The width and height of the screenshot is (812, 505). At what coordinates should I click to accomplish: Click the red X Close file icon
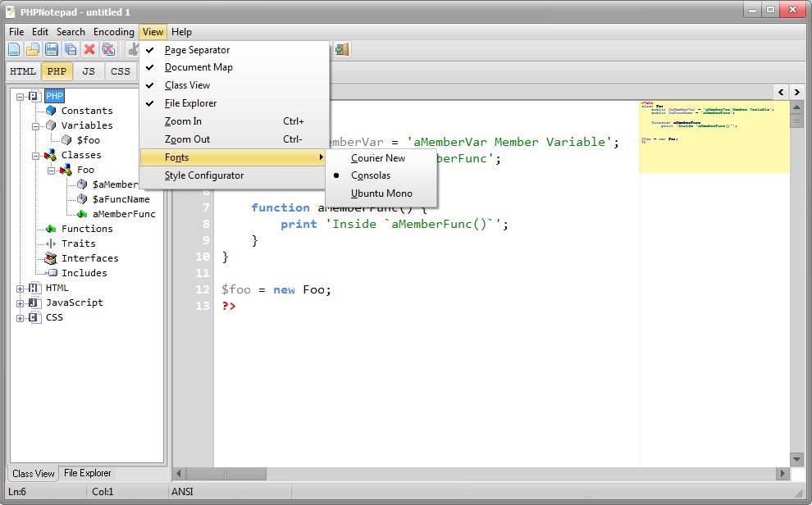pos(89,50)
